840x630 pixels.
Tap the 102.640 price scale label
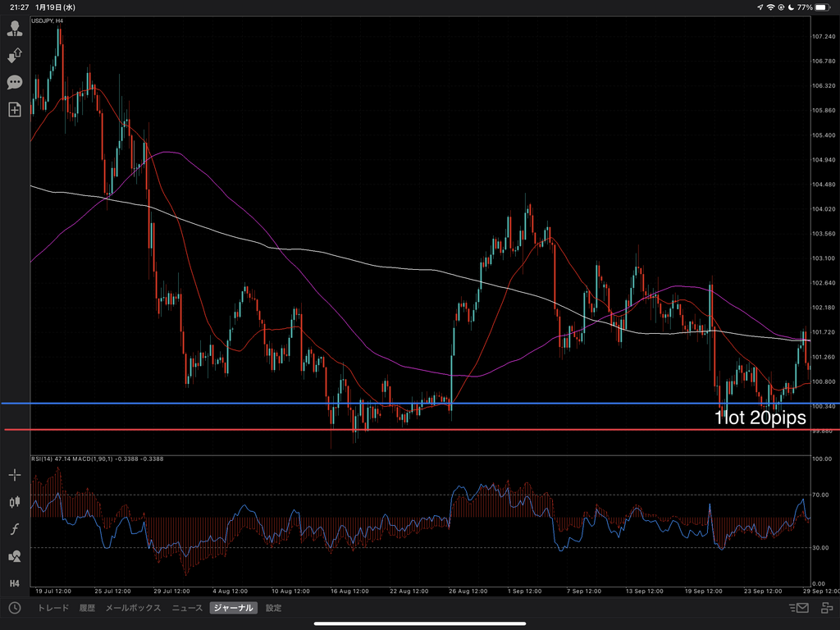point(824,283)
